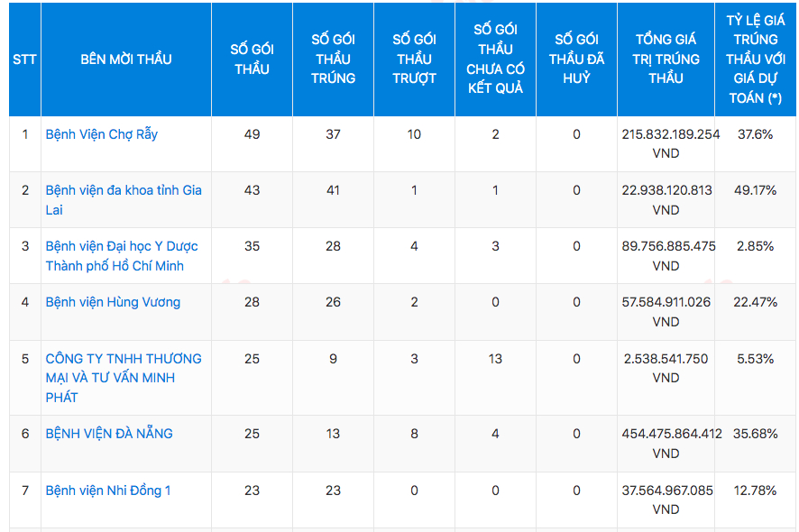Click the SỐ GÓI THẦU TRƯỢT header
Screen dimensions: 799x532
pyautogui.click(x=414, y=60)
